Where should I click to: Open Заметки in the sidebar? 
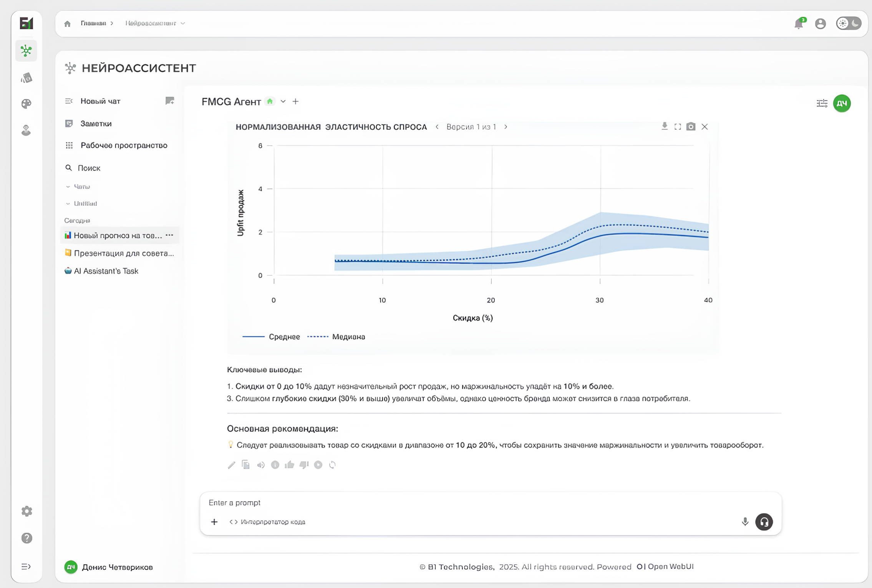point(96,124)
